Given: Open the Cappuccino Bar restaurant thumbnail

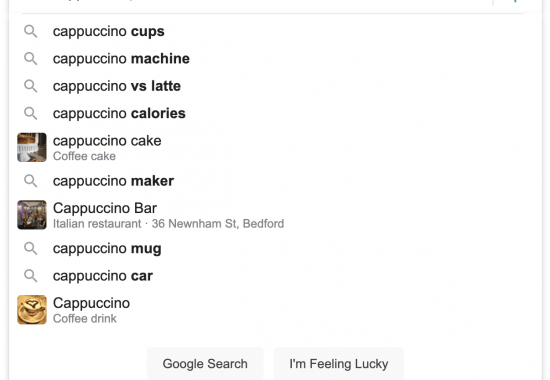Looking at the screenshot, I should 32,215.
